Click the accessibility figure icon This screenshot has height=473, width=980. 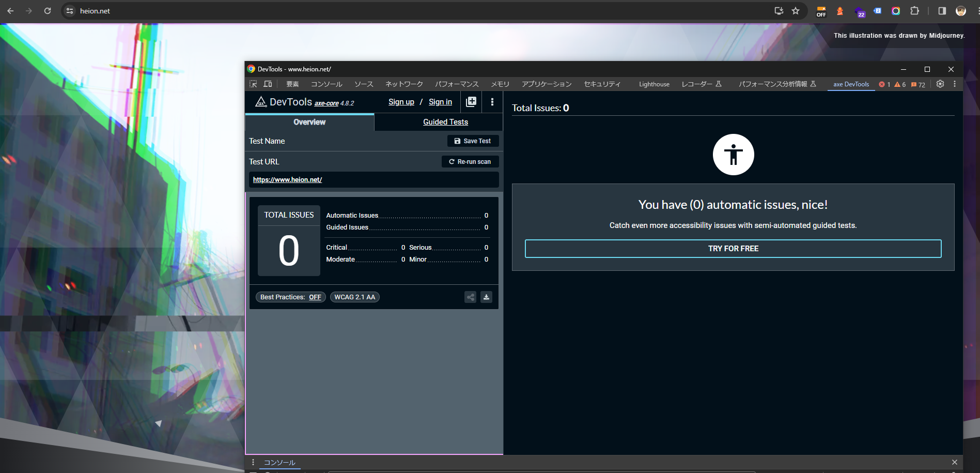coord(733,155)
